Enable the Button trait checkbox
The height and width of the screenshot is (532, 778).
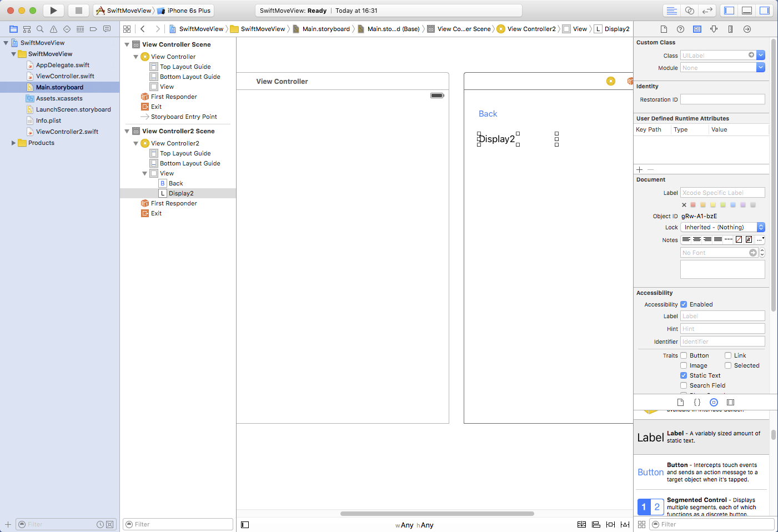pos(684,355)
